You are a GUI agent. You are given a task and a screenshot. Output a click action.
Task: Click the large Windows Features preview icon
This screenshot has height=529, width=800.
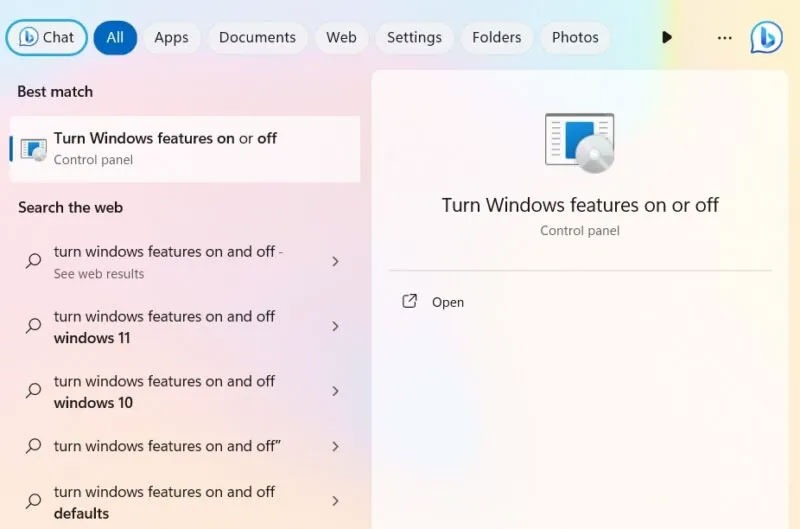click(x=580, y=143)
